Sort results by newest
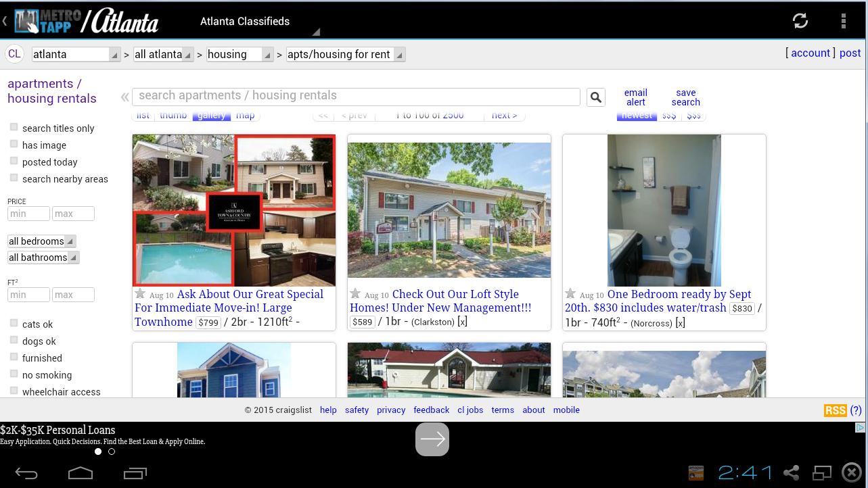The width and height of the screenshot is (868, 488). [x=637, y=116]
